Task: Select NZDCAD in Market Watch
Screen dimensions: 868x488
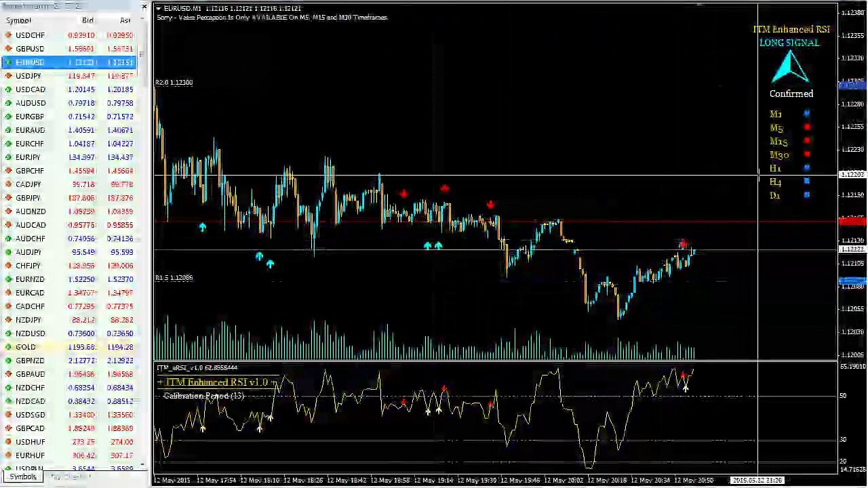Action: click(x=69, y=401)
